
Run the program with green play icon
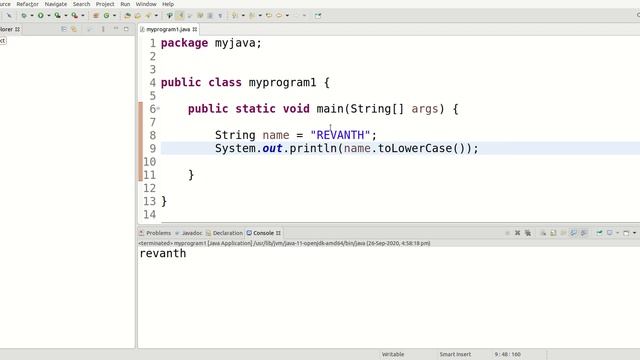pyautogui.click(x=40, y=16)
